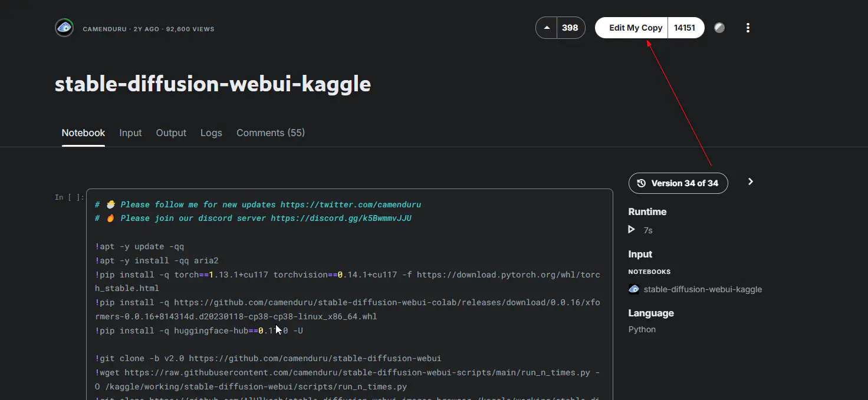Viewport: 868px width, 400px height.
Task: Click the git clone -b v2.0 line
Action: point(268,358)
